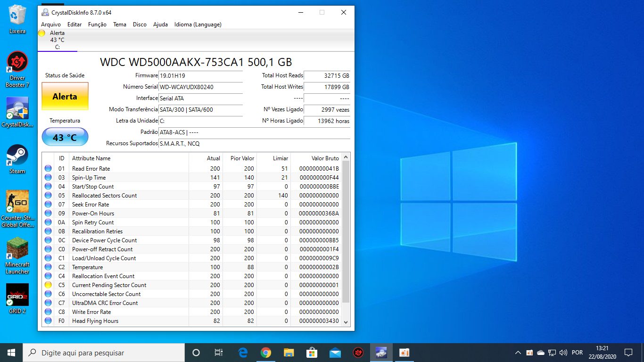Click the blue status icon for Write Error Rate
Viewport: 644px width, 362px height.
click(48, 312)
